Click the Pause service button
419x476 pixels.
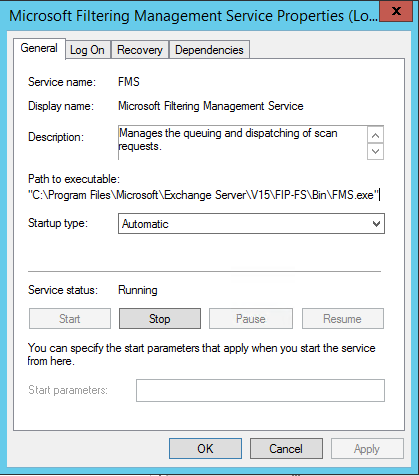[x=251, y=319]
